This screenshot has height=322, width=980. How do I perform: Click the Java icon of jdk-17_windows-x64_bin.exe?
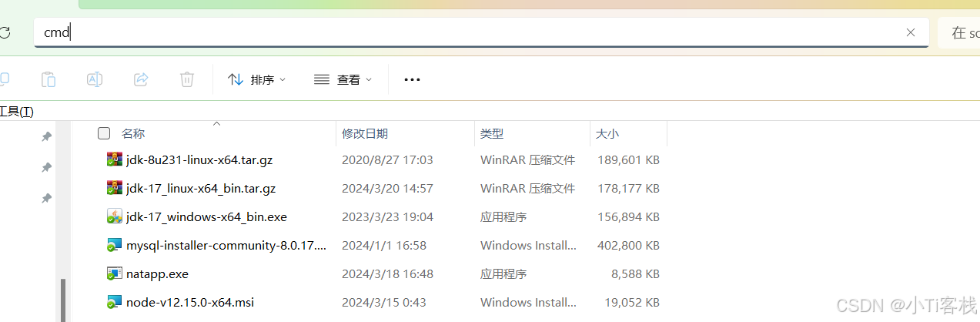114,216
